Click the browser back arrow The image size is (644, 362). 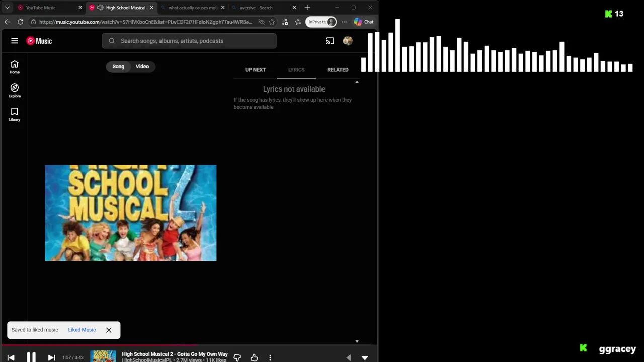click(x=7, y=22)
